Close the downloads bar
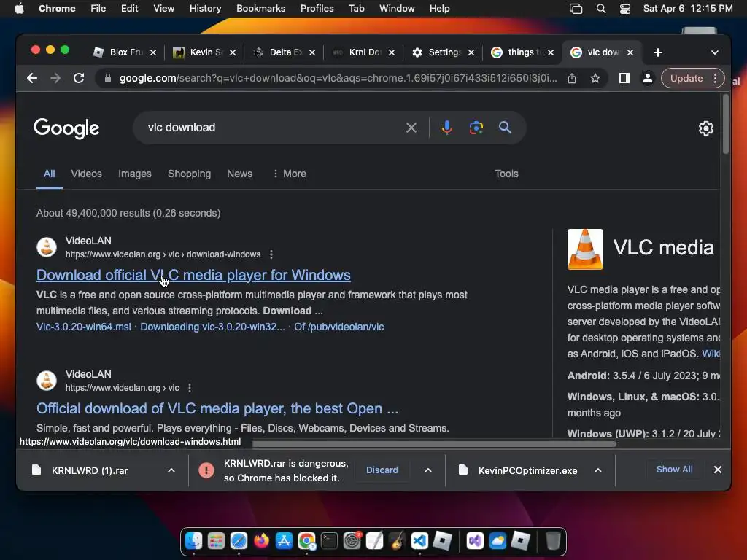Image resolution: width=747 pixels, height=560 pixels. pyautogui.click(x=718, y=470)
